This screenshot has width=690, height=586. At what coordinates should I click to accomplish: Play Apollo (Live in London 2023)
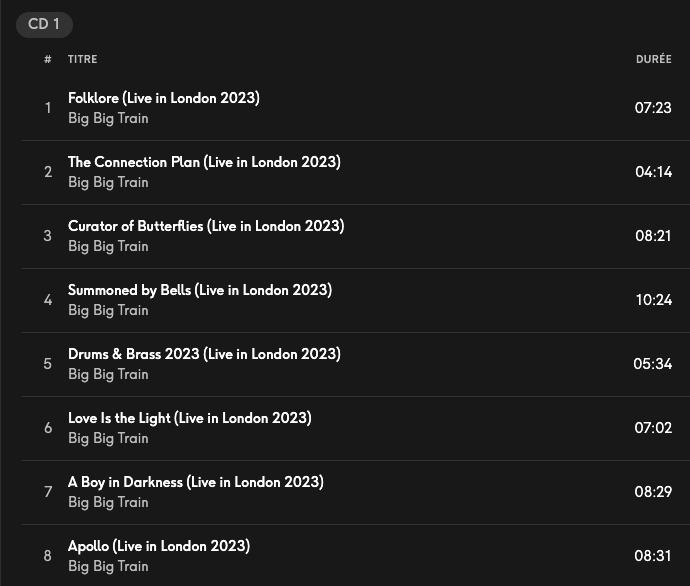pyautogui.click(x=158, y=546)
